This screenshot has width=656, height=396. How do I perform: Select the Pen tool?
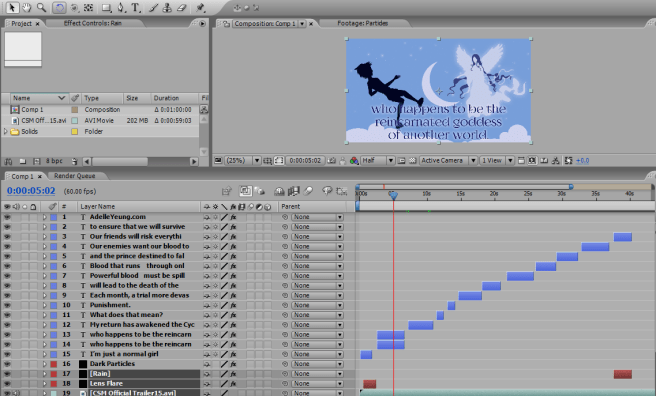pyautogui.click(x=121, y=8)
